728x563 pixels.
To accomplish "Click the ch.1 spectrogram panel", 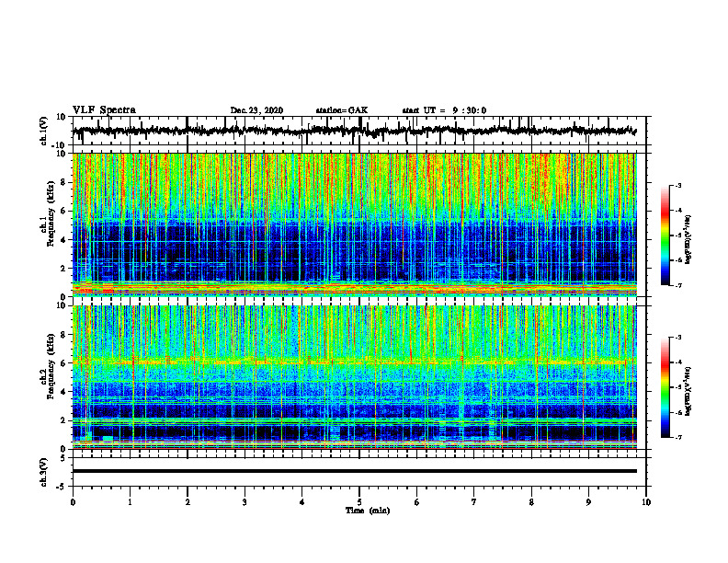I will pyautogui.click(x=355, y=224).
